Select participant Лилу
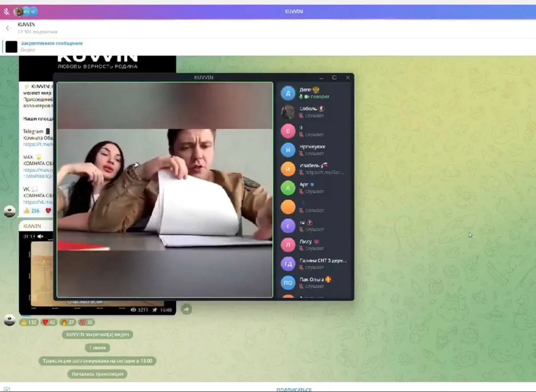Image resolution: width=536 pixels, height=392 pixels. [x=315, y=245]
